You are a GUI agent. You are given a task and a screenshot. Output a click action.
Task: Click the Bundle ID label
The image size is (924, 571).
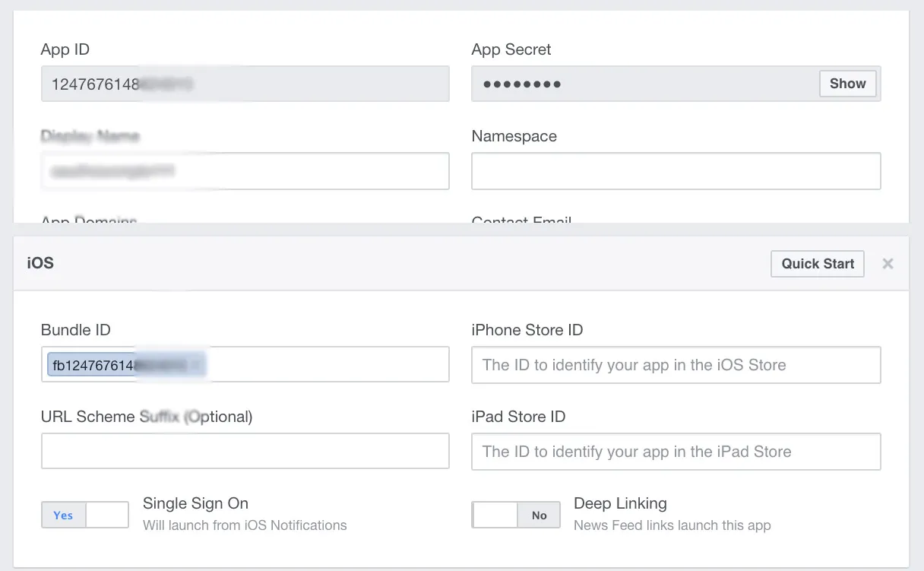pyautogui.click(x=76, y=330)
